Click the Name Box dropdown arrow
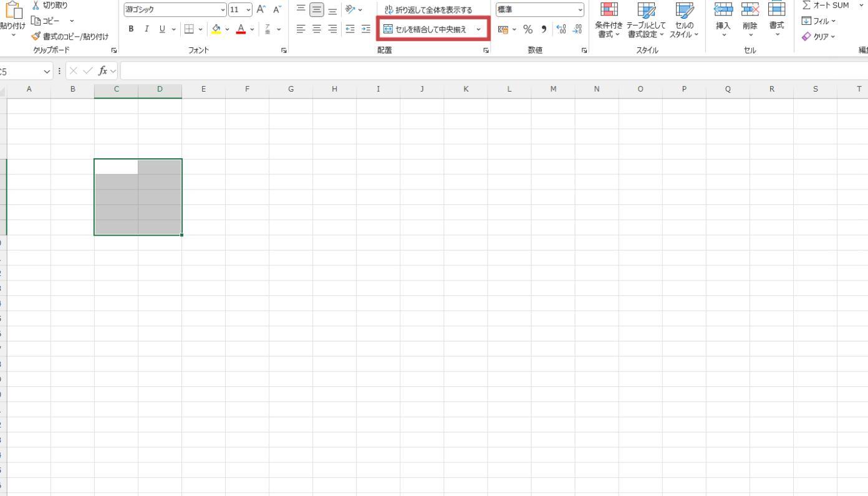The height and width of the screenshot is (496, 868). pos(47,72)
